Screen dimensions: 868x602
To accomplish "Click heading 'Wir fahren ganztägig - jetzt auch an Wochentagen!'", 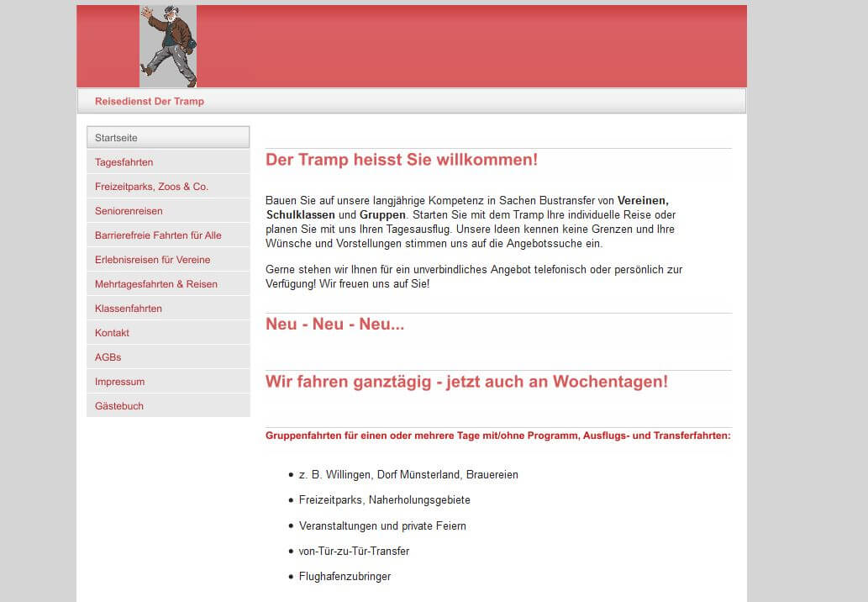I will click(x=466, y=382).
